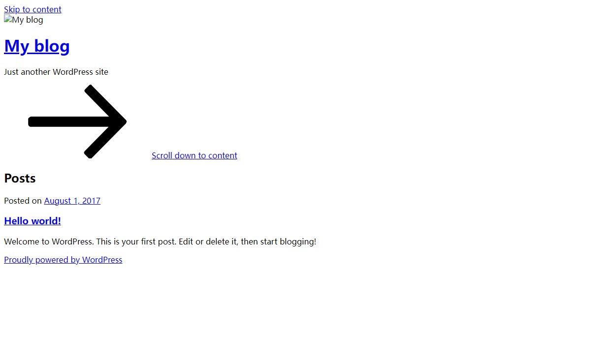The height and width of the screenshot is (364, 591).
Task: Click the arrowhead tip of the arrow graphic
Action: tap(123, 121)
